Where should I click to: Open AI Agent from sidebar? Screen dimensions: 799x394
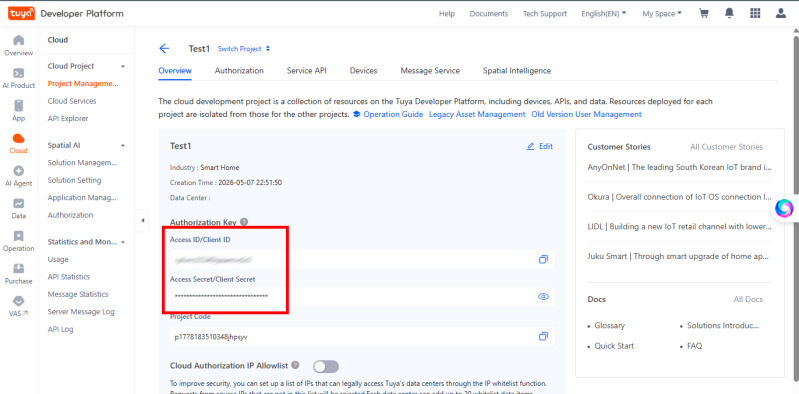coord(18,176)
